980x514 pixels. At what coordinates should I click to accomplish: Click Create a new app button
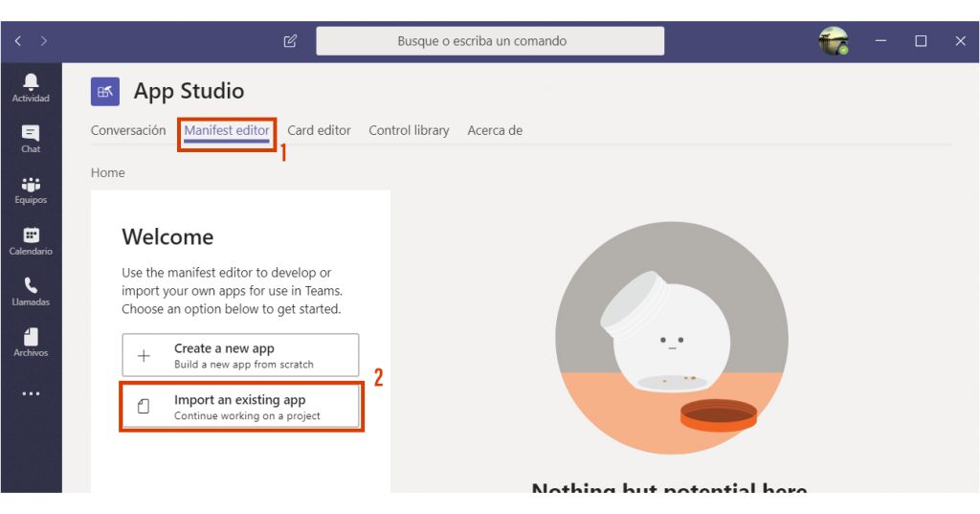coord(240,355)
